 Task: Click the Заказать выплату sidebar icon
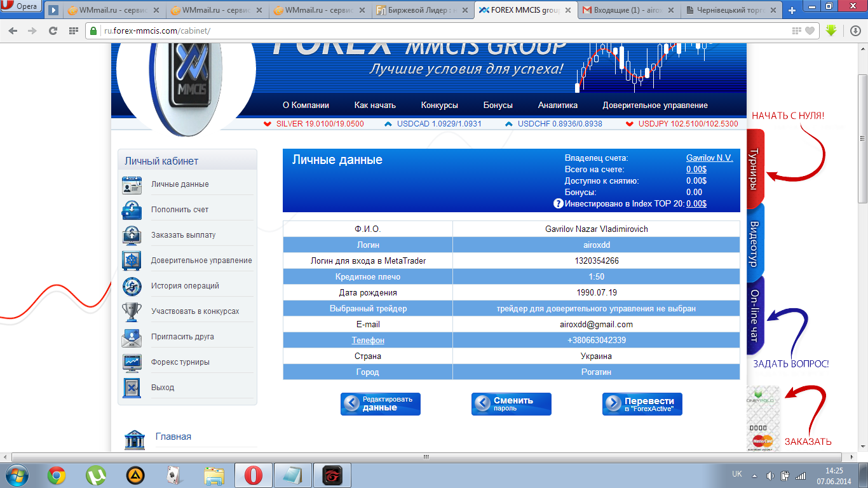click(x=132, y=235)
